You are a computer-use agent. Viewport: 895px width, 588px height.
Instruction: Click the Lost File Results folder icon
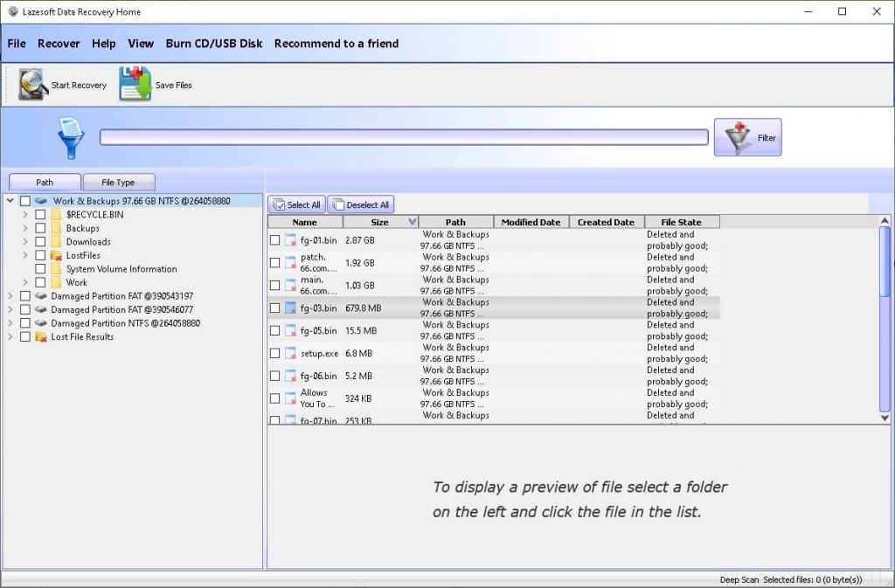point(40,336)
